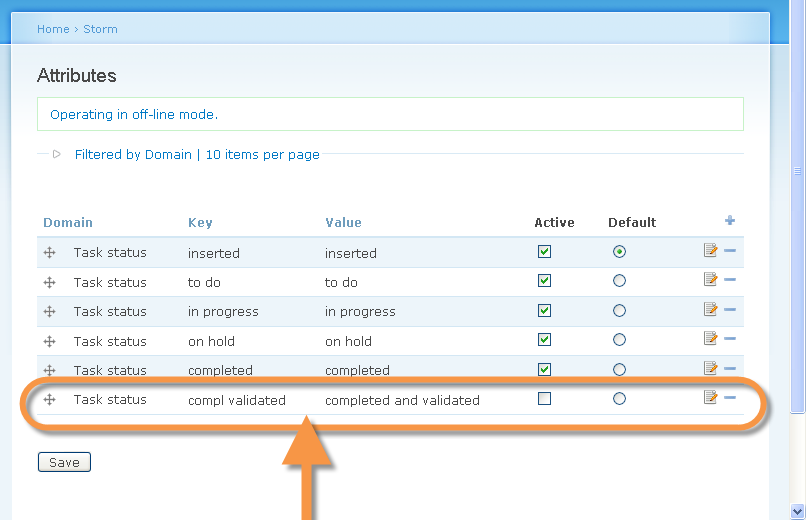
Task: Uncheck Active for 'to do' row
Action: click(544, 281)
